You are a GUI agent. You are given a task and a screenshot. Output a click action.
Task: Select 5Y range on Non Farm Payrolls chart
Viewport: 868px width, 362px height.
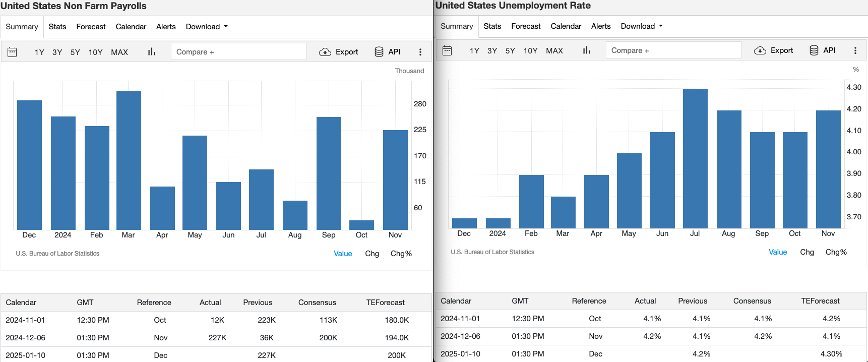(75, 52)
